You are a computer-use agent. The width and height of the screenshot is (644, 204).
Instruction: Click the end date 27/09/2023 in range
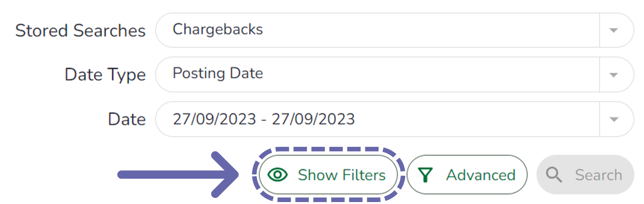313,119
